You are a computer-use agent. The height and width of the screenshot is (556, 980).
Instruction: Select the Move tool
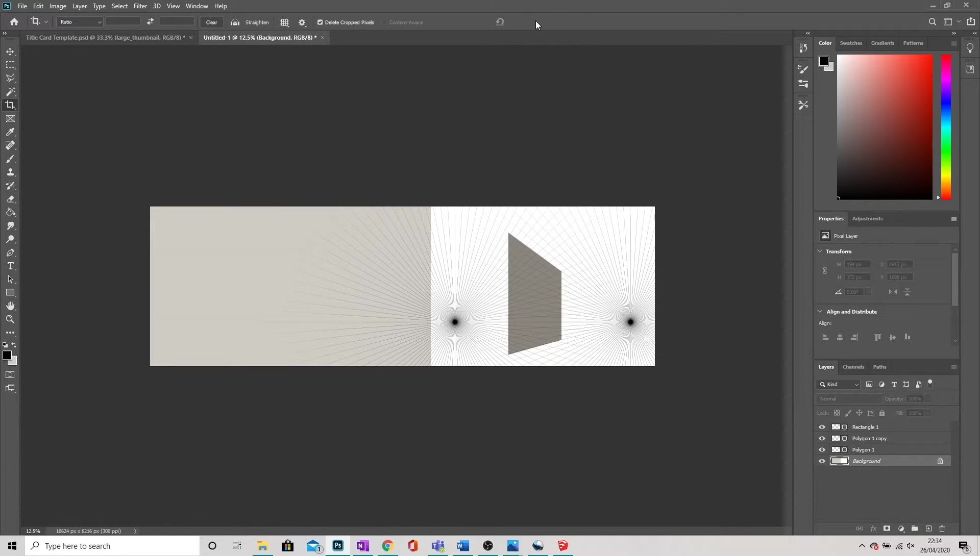10,52
